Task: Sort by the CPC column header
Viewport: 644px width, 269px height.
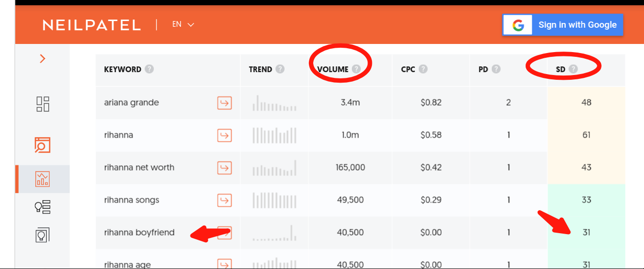Action: tap(408, 69)
